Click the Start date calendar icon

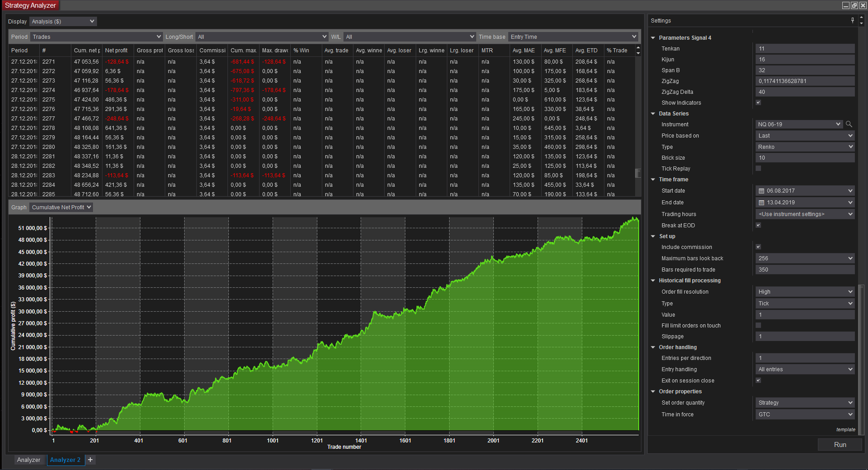click(x=761, y=191)
